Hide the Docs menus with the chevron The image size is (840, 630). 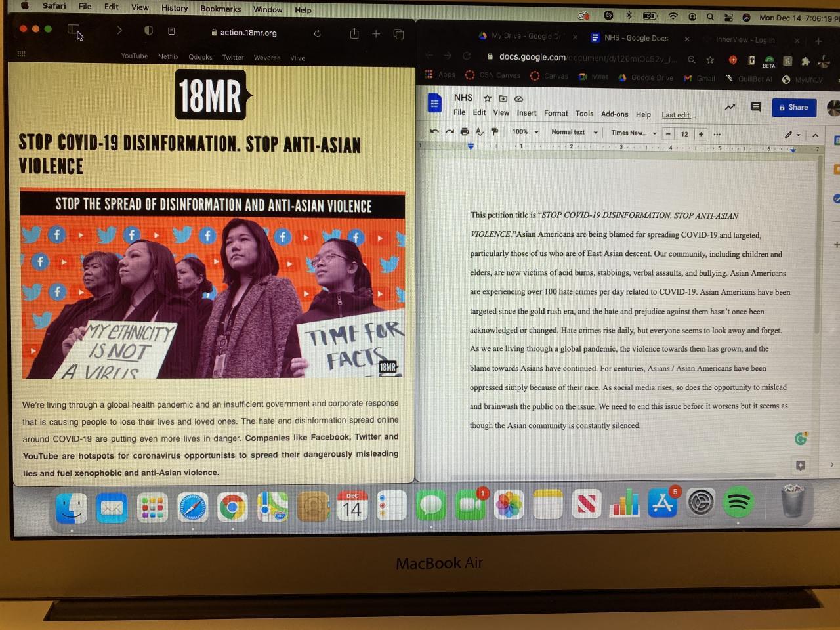point(815,135)
